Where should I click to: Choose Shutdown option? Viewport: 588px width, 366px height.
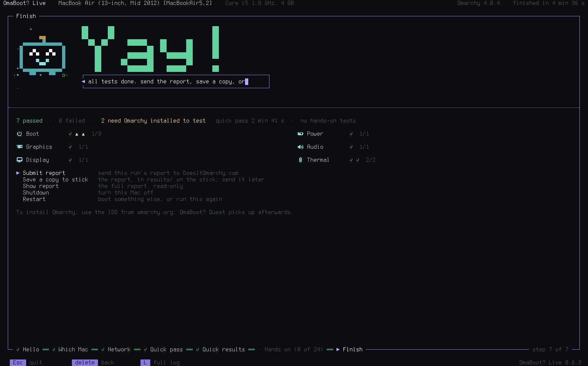tap(36, 192)
